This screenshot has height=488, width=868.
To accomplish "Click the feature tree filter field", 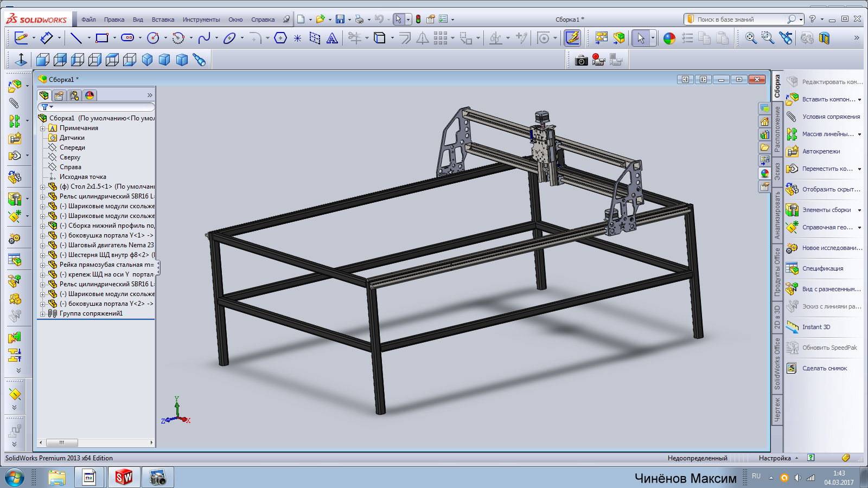I will click(x=95, y=107).
